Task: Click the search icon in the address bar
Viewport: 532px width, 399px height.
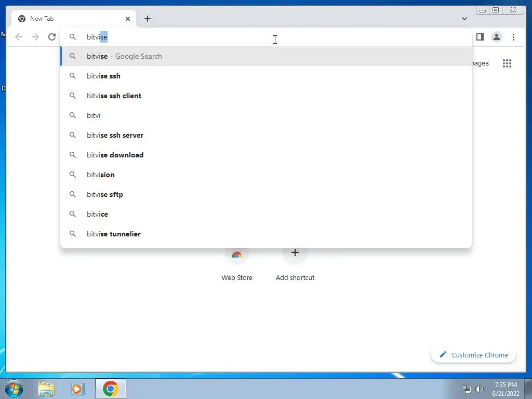Action: (73, 37)
